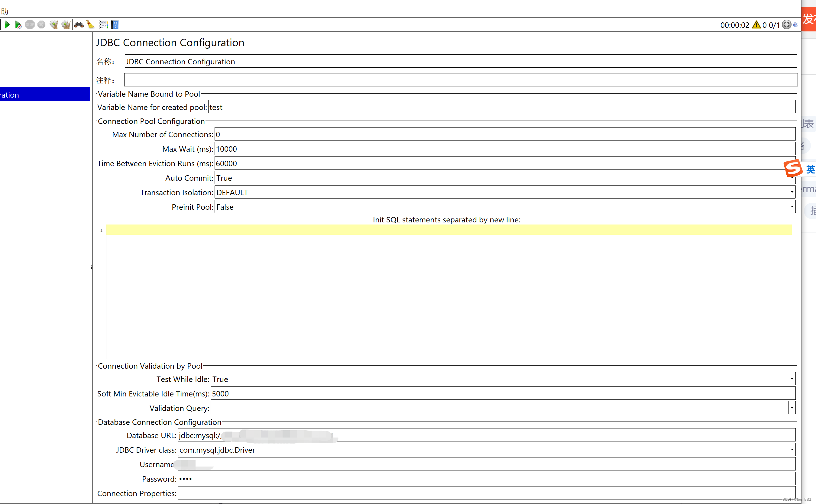Click the Shutdown test icon

point(41,24)
